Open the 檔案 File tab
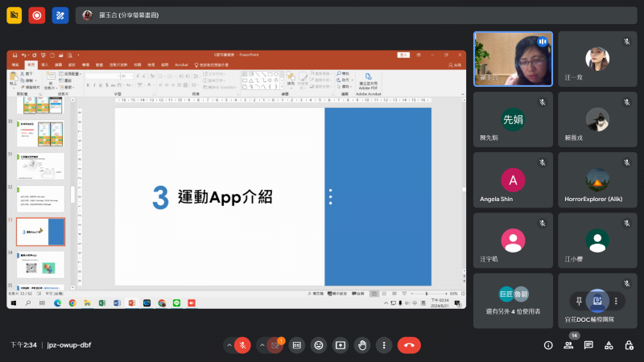Screen dimensions: 644x362 pyautogui.click(x=15, y=65)
